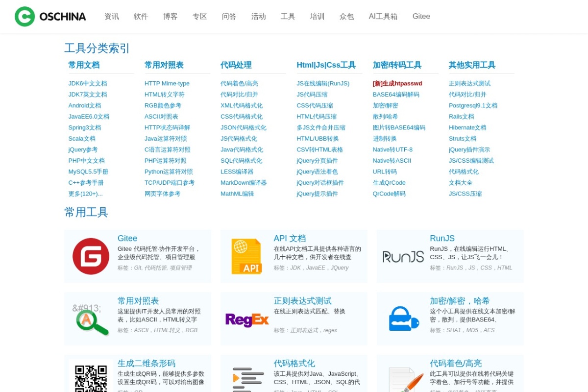Open the 正则表达式测试 link

tap(469, 83)
